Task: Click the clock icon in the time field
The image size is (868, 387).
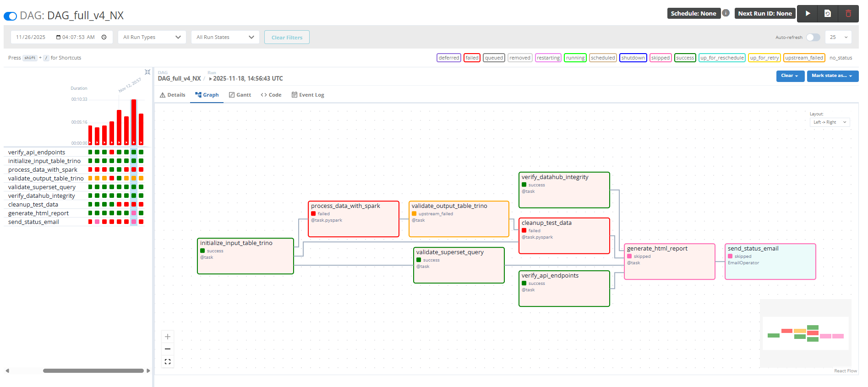Action: [104, 37]
